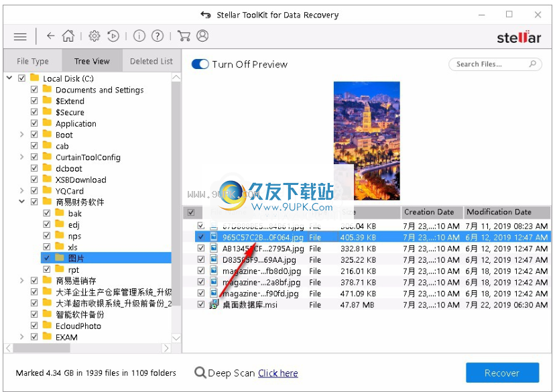Click image icon of magazine-...f90fd.jpg
This screenshot has width=557, height=392.
click(x=214, y=293)
